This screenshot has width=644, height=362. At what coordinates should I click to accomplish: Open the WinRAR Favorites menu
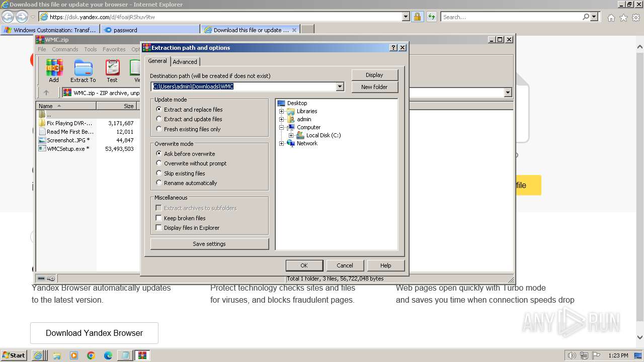(114, 49)
